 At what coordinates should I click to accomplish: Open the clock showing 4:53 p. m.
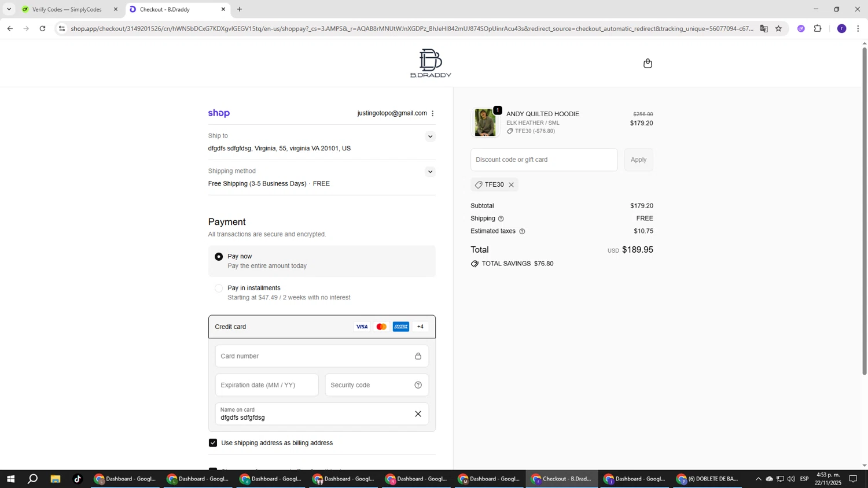(829, 479)
